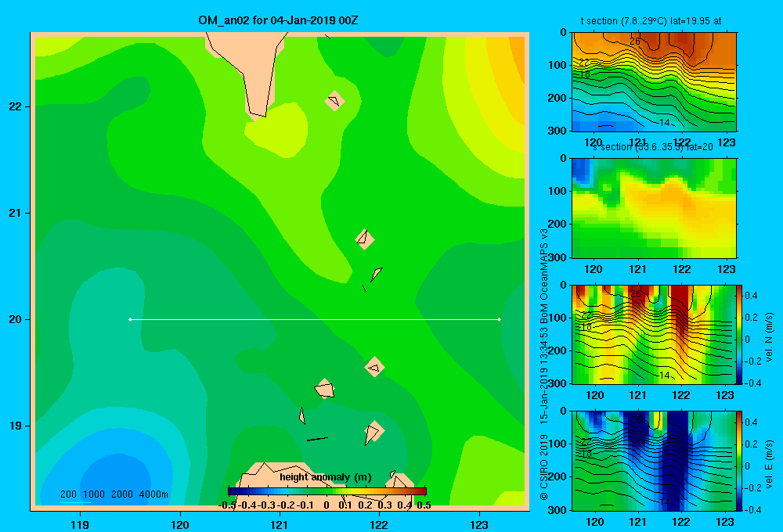Click the map title OM_an02 for 04-Jan-2019 00Z
This screenshot has height=532, width=783.
(x=278, y=20)
